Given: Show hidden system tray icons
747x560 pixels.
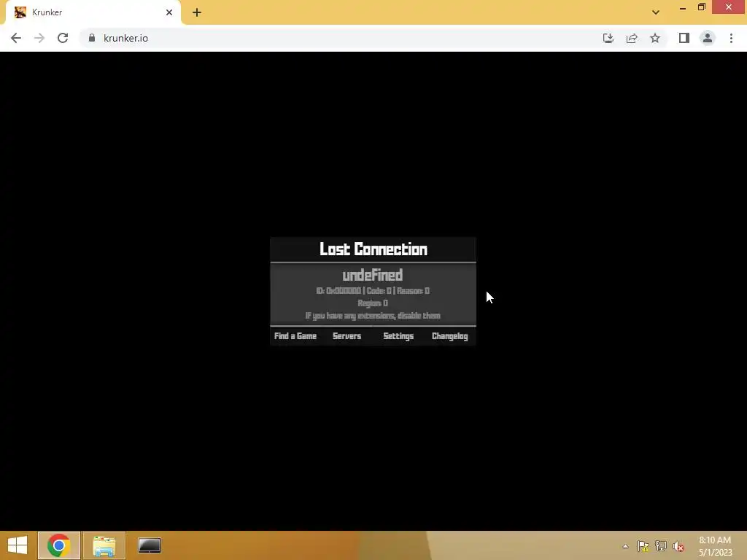Looking at the screenshot, I should click(625, 546).
